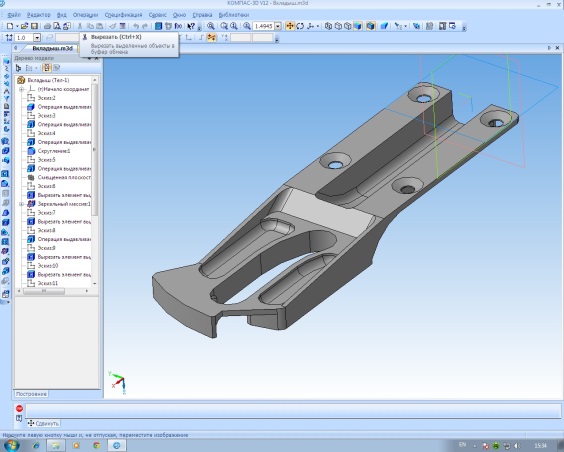
Task: Open the filters funnel panel in the sidebar
Action: pos(6,98)
